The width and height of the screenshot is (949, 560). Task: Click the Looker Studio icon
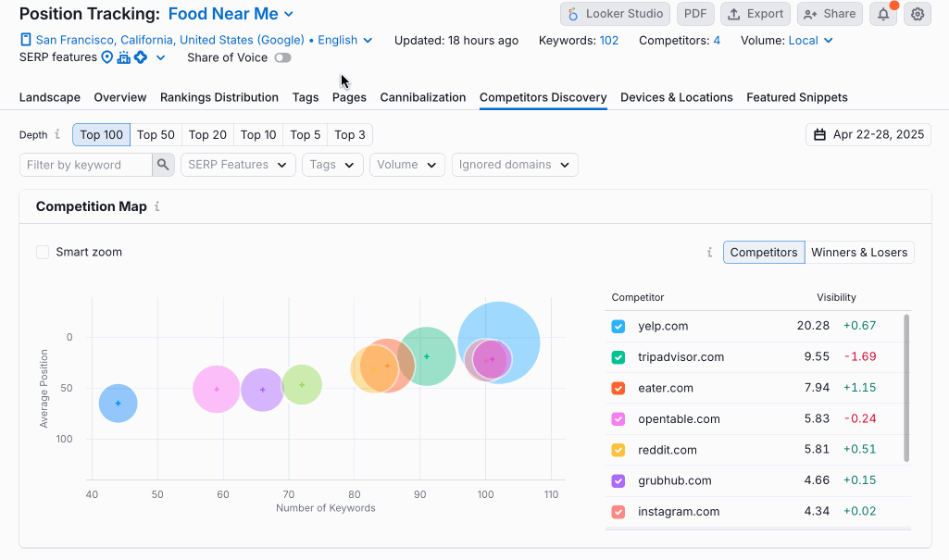click(573, 14)
